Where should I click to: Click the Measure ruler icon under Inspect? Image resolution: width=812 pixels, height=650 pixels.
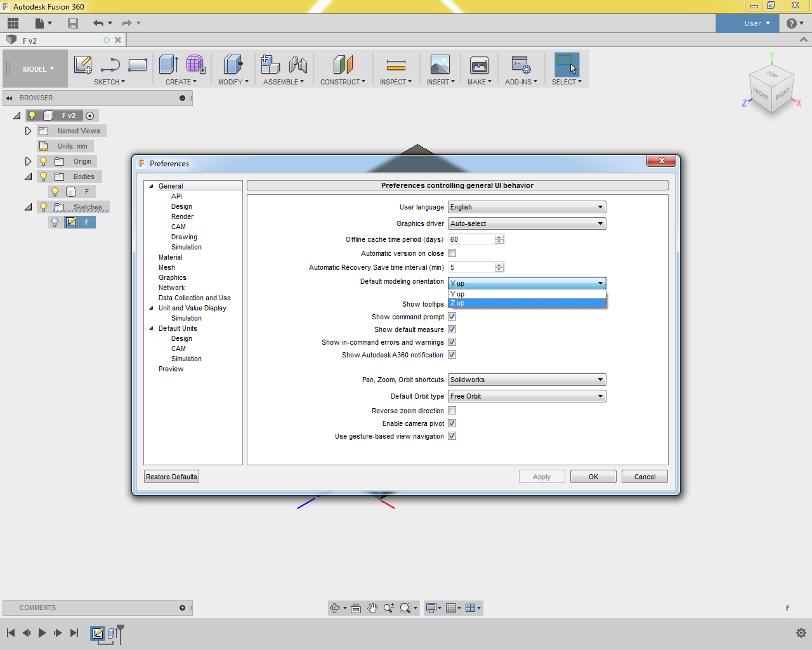pos(396,65)
